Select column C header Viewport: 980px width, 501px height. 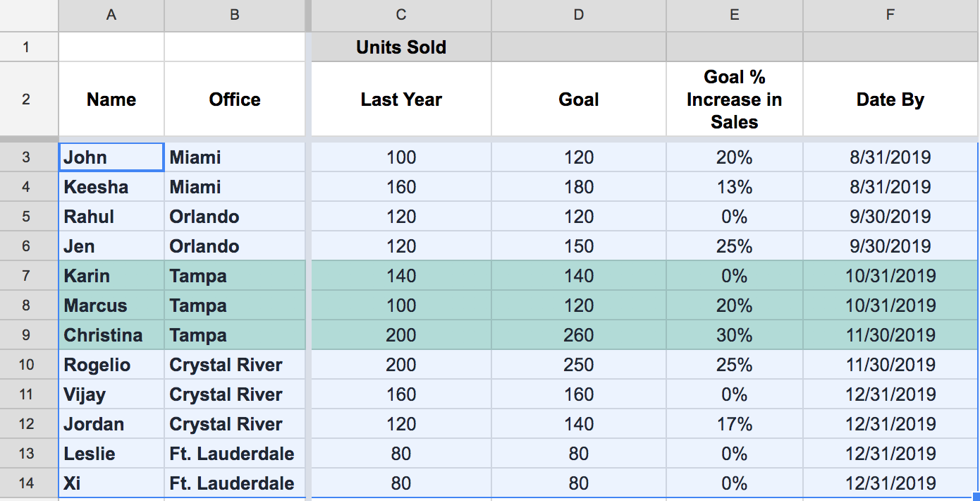pos(400,16)
